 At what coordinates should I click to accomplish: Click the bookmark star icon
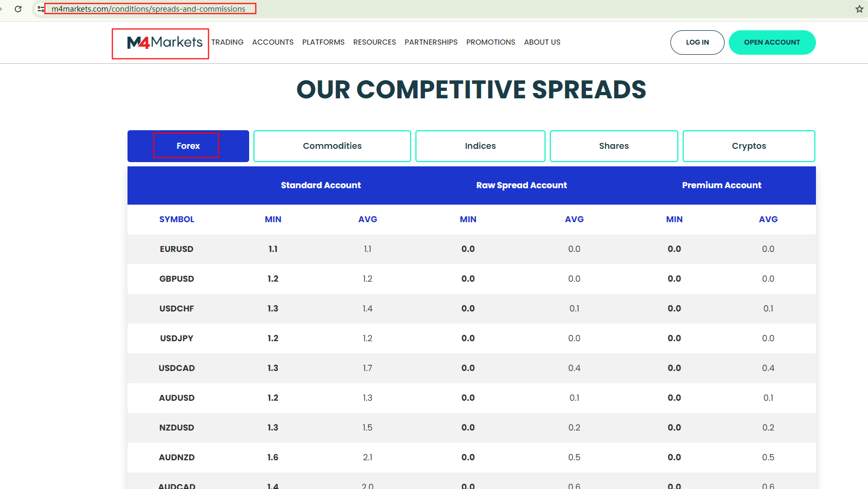tap(859, 9)
